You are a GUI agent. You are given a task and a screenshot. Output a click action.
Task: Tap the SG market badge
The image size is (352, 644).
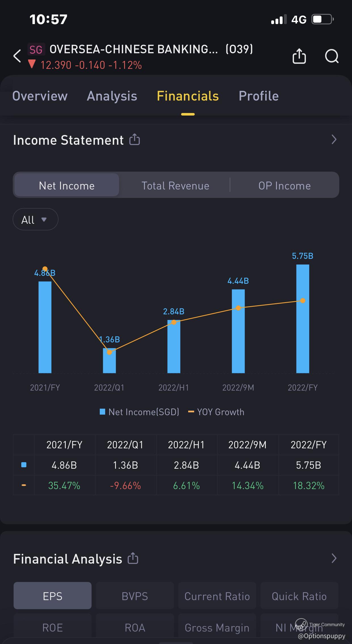click(36, 50)
